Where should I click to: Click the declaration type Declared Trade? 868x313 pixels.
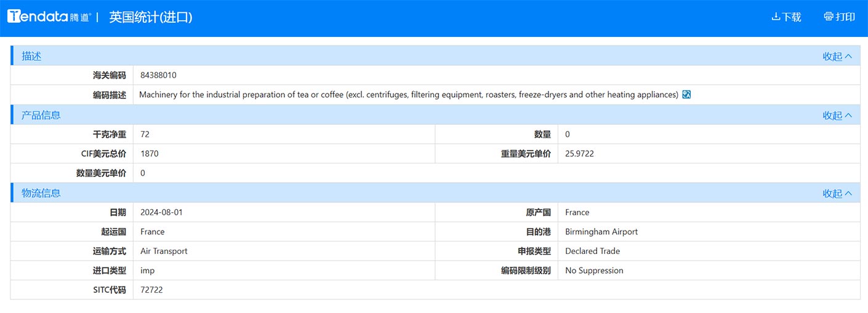pos(592,251)
